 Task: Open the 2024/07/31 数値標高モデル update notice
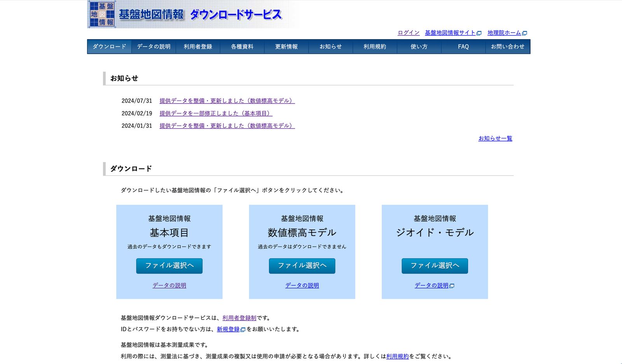227,101
